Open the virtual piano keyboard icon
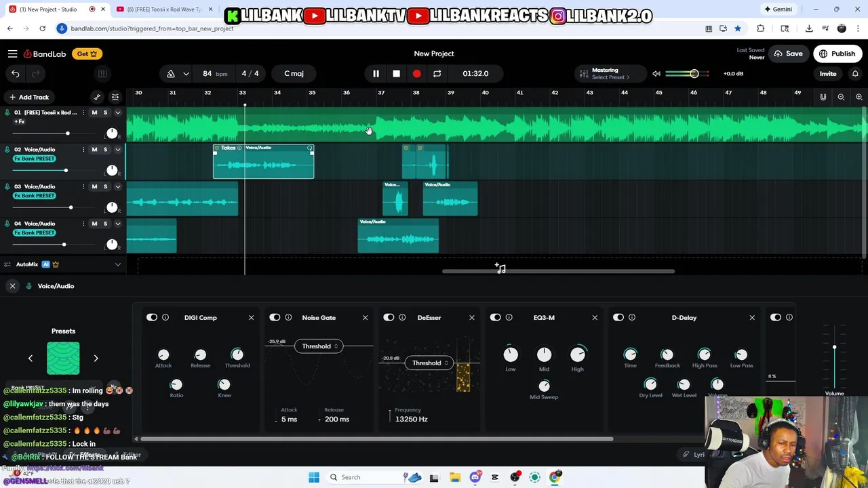The width and height of the screenshot is (868, 488). (x=102, y=73)
